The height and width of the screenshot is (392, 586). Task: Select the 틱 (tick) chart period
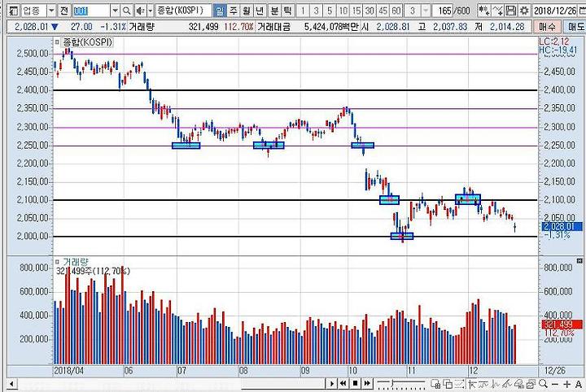click(x=287, y=11)
